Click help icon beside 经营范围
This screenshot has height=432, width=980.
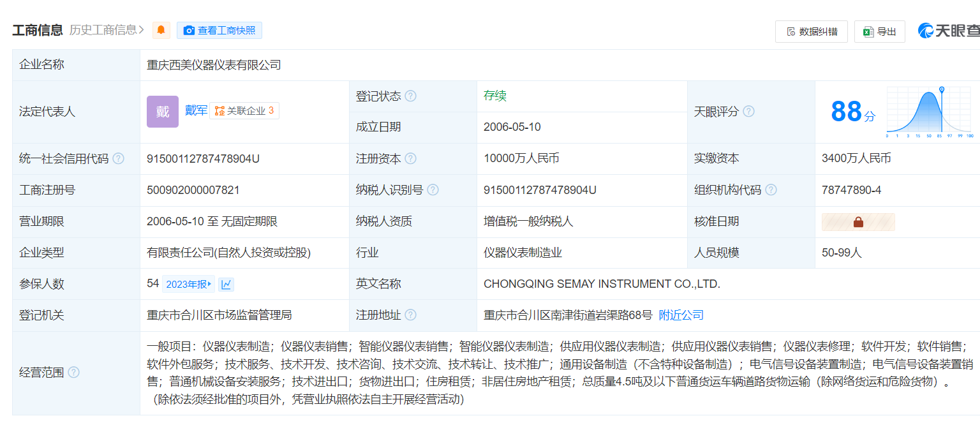pyautogui.click(x=73, y=372)
